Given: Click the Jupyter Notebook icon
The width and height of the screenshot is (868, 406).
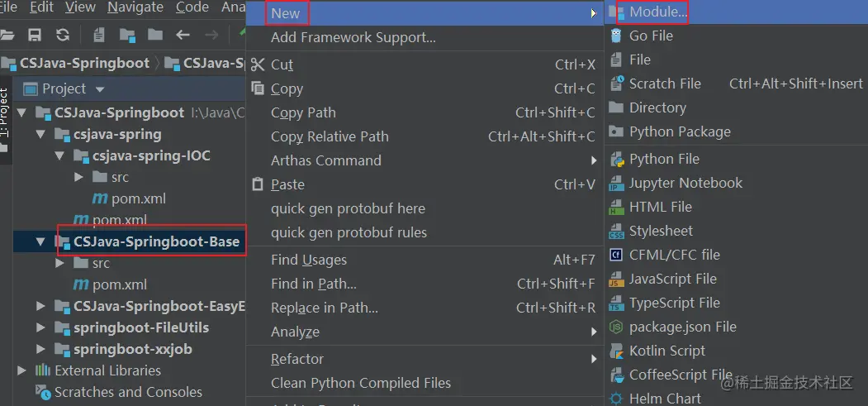Looking at the screenshot, I should [616, 183].
